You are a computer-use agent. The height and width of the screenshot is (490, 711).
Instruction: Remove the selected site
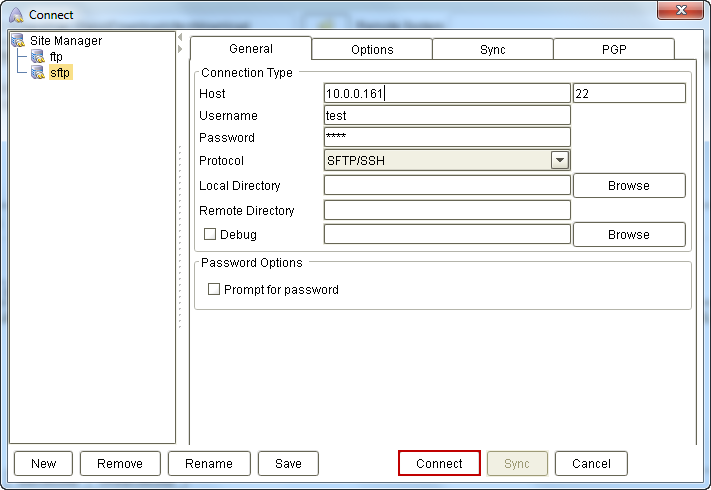pyautogui.click(x=119, y=463)
